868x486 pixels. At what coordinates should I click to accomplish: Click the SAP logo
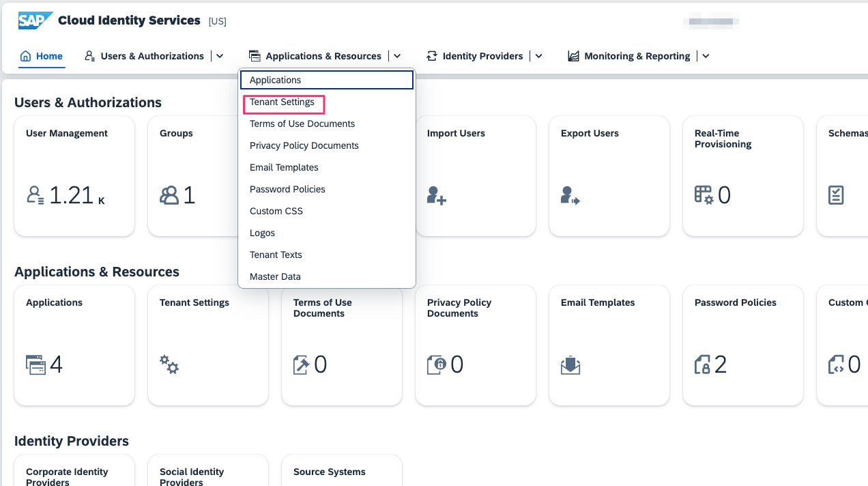(35, 21)
